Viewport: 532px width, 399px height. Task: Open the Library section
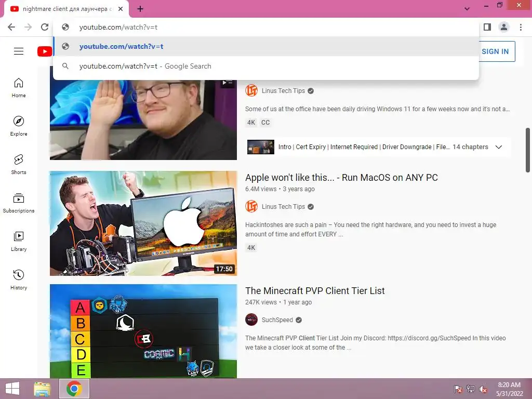19,241
